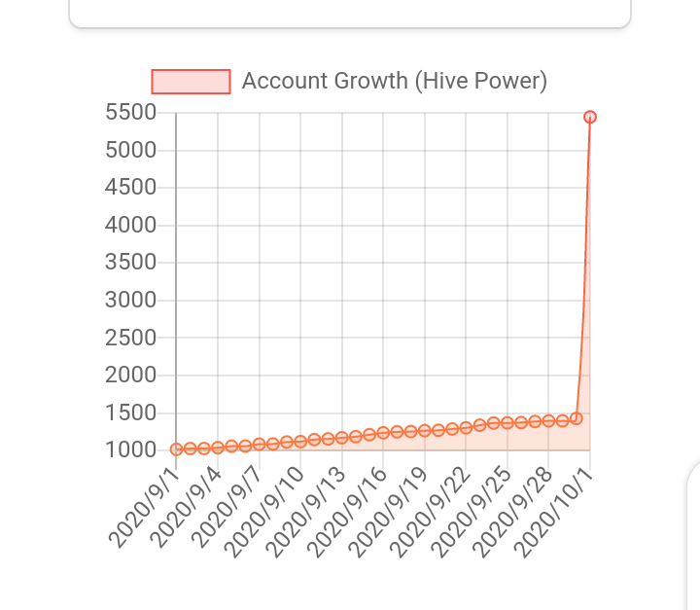This screenshot has height=610, width=700.
Task: Select the data point above 2020/9/19
Action: (425, 431)
